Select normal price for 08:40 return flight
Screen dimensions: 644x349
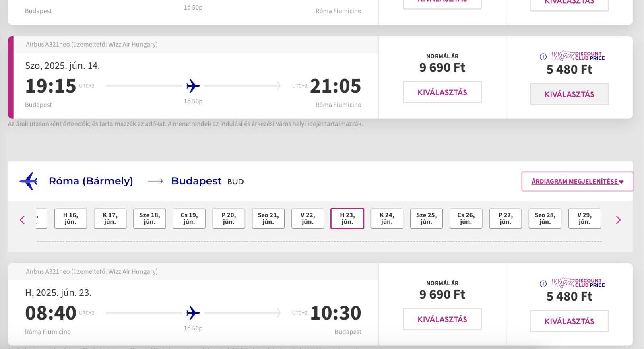442,319
